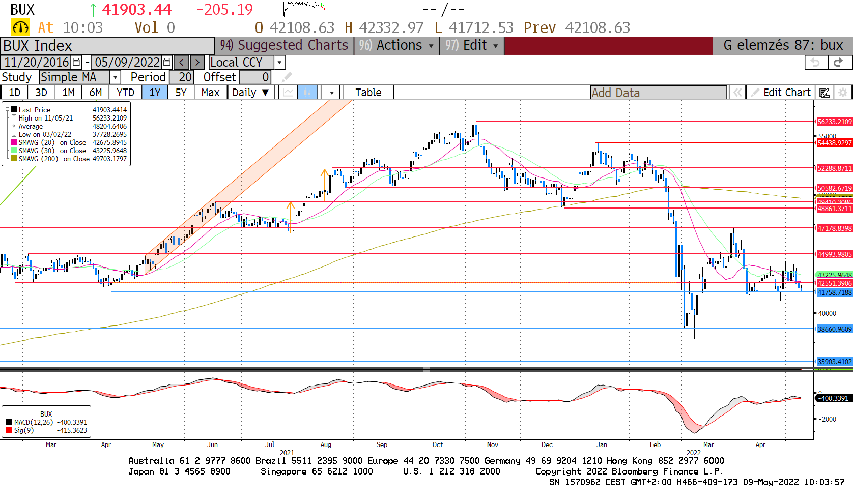Shift date range forward with right arrow

[x=197, y=63]
